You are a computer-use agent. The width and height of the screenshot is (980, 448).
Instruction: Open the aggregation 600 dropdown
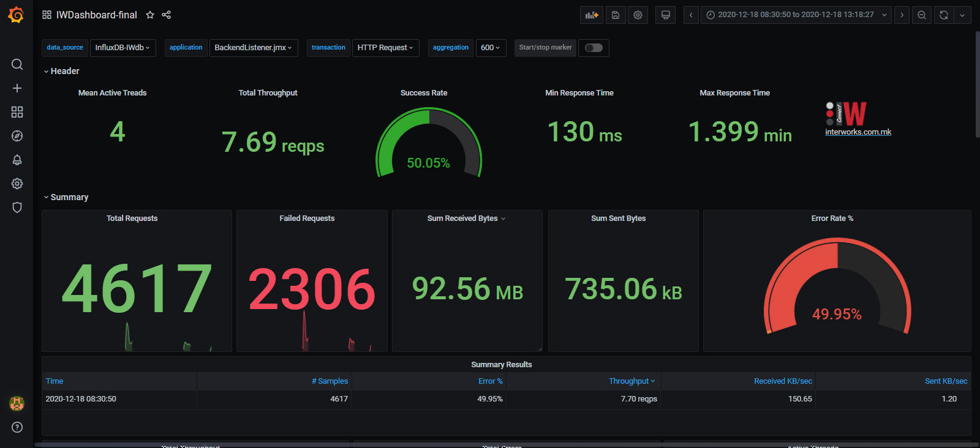491,48
